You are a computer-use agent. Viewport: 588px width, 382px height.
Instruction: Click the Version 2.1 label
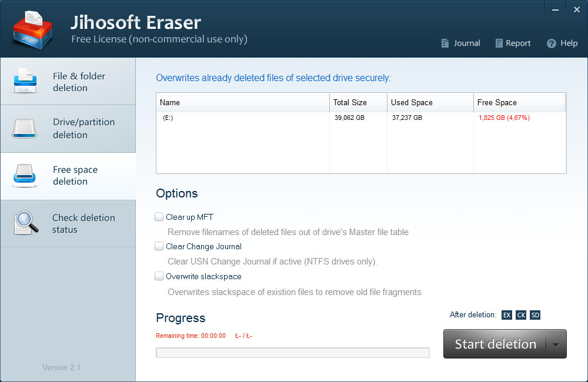tap(62, 368)
